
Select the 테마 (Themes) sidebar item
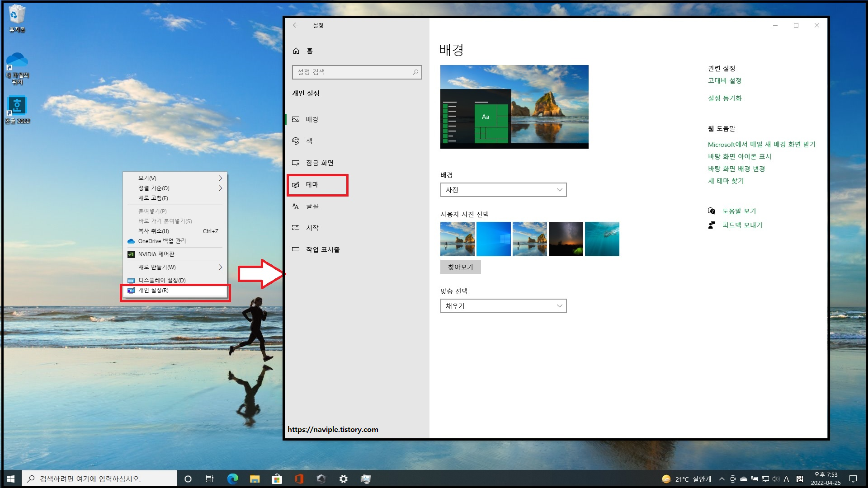coord(312,184)
